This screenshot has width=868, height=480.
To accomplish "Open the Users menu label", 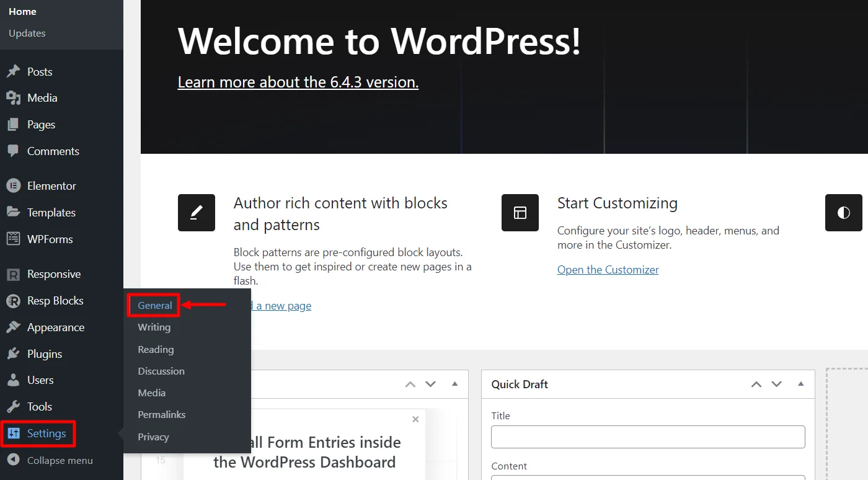I will (40, 380).
